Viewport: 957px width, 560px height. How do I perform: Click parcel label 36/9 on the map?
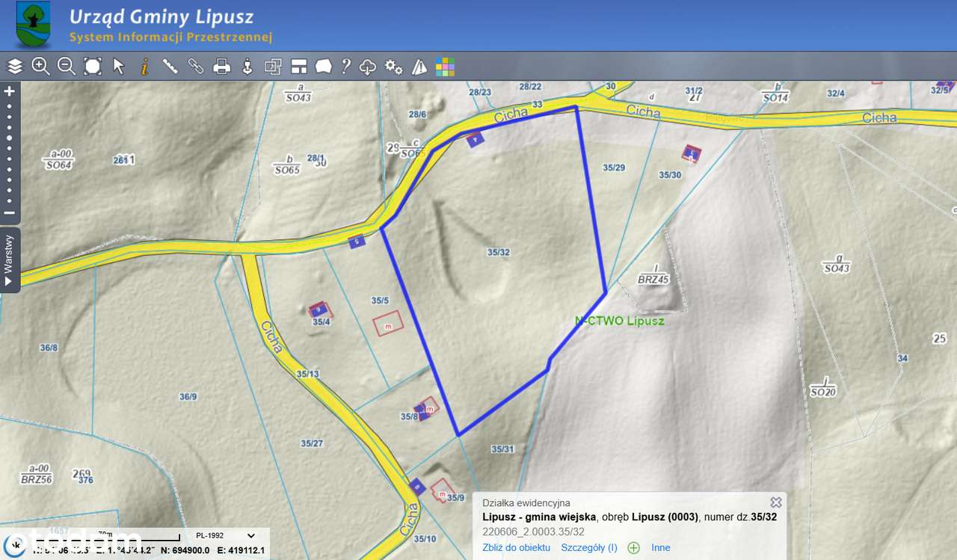188,396
